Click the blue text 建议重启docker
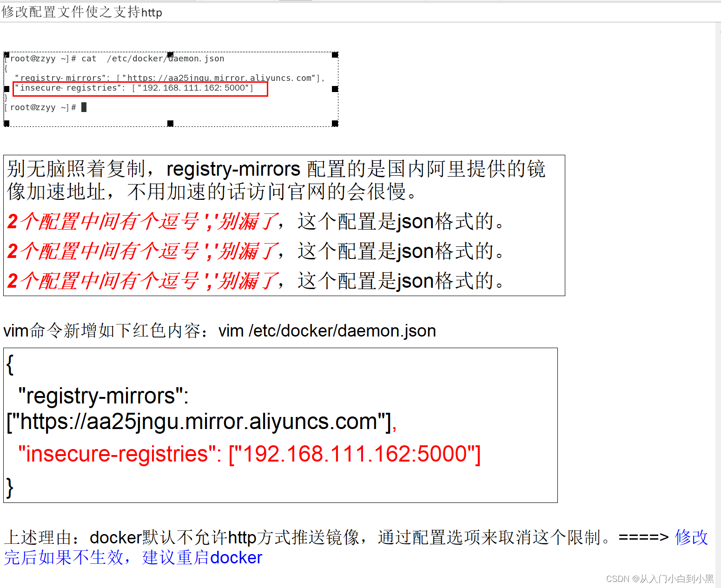Screen dimensions: 721x588 [x=202, y=557]
